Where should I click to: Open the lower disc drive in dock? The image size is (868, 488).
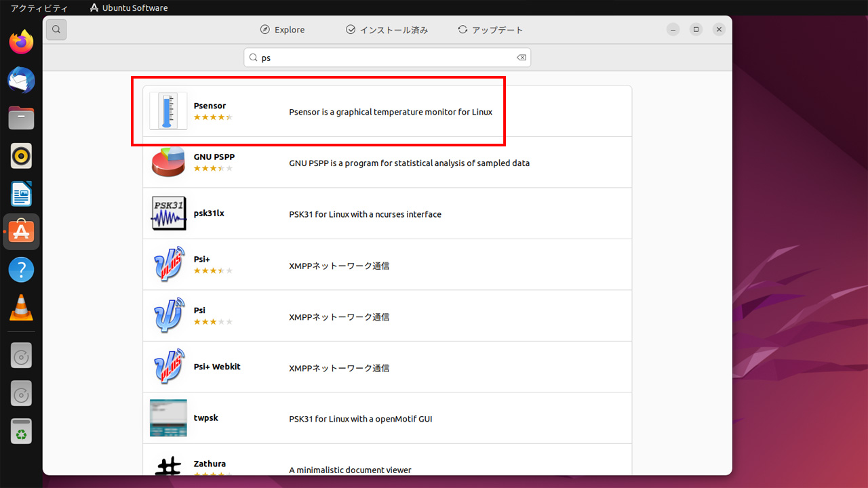coord(22,393)
